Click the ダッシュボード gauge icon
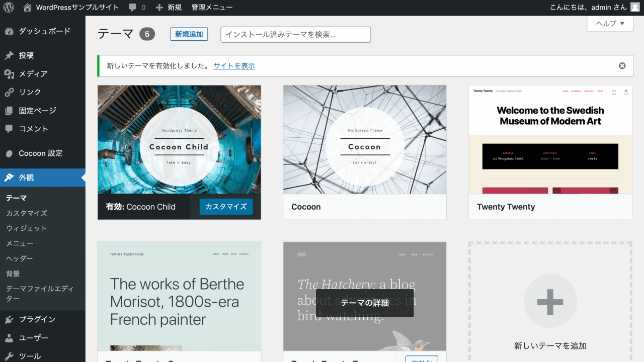644x362 pixels. (9, 31)
